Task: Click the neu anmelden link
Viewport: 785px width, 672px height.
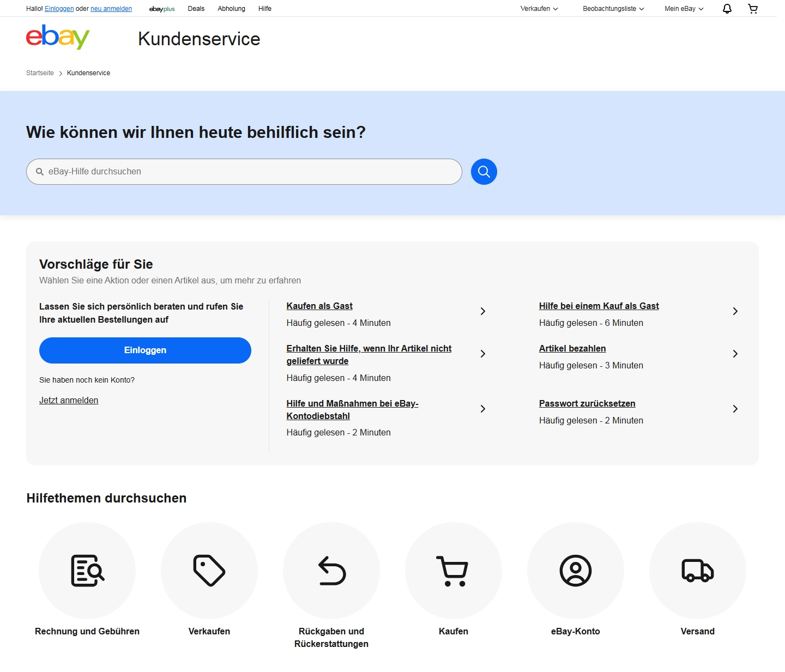Action: (111, 9)
